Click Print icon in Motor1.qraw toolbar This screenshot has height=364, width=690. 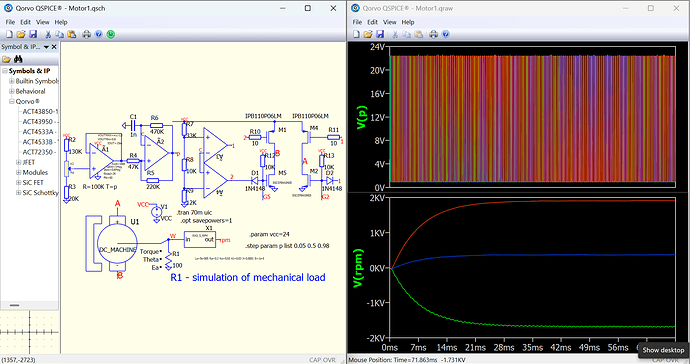pyautogui.click(x=434, y=34)
